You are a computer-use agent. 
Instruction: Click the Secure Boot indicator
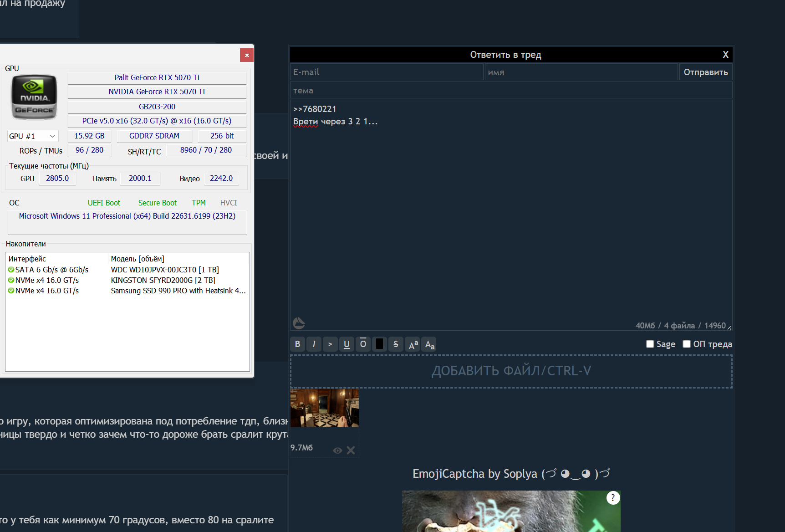click(158, 203)
